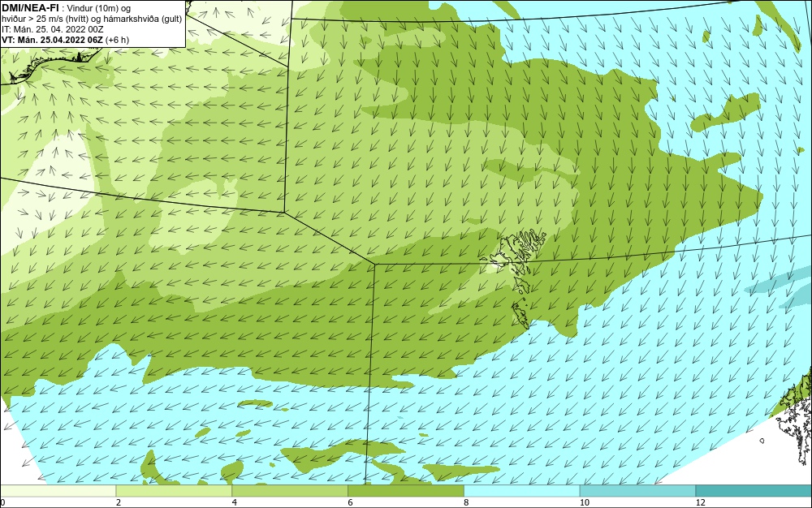Viewport: 812px width, 508px height.
Task: Click the legend label 10
Action: [x=585, y=502]
